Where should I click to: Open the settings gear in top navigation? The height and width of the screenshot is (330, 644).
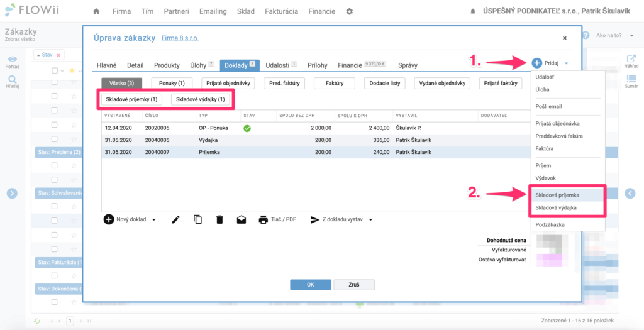tap(350, 11)
